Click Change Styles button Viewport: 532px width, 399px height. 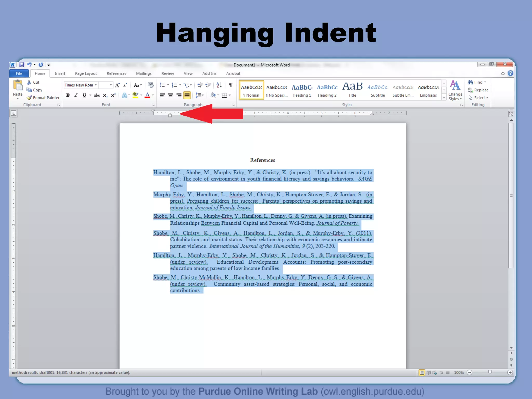pyautogui.click(x=455, y=90)
